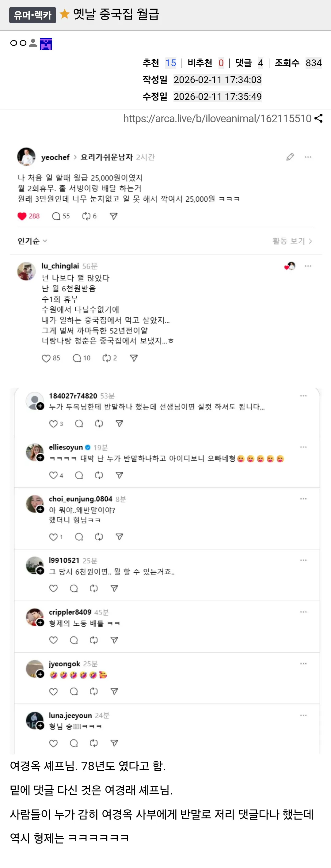The width and height of the screenshot is (331, 868).
Task: Toggle like on choi_eunjung.0804's comment
Action: click(x=54, y=537)
